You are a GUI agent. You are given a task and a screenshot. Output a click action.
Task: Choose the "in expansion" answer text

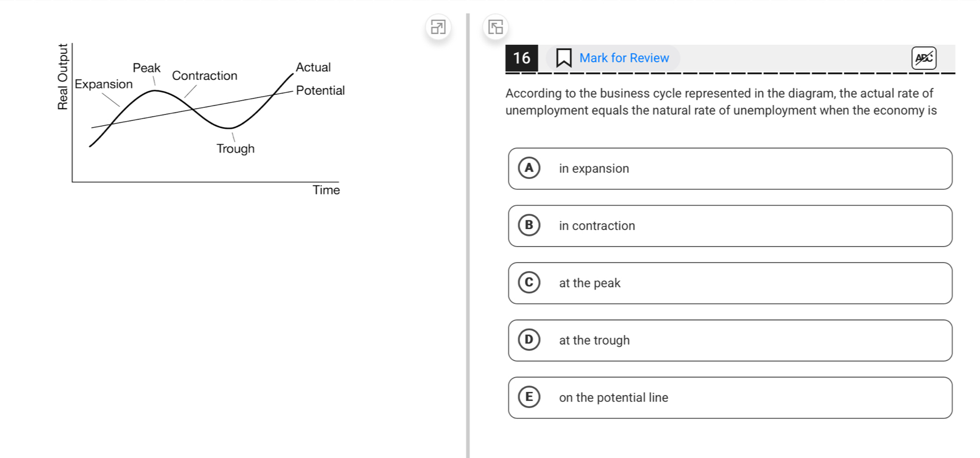594,169
